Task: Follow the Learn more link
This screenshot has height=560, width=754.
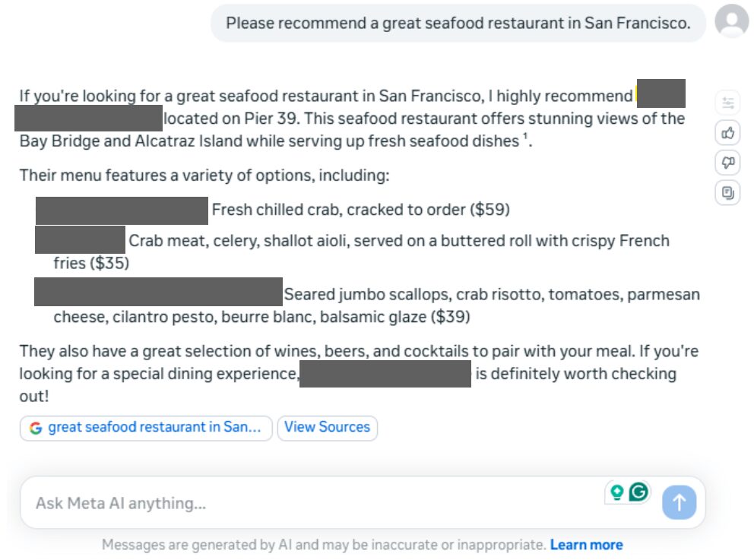Action: [586, 545]
